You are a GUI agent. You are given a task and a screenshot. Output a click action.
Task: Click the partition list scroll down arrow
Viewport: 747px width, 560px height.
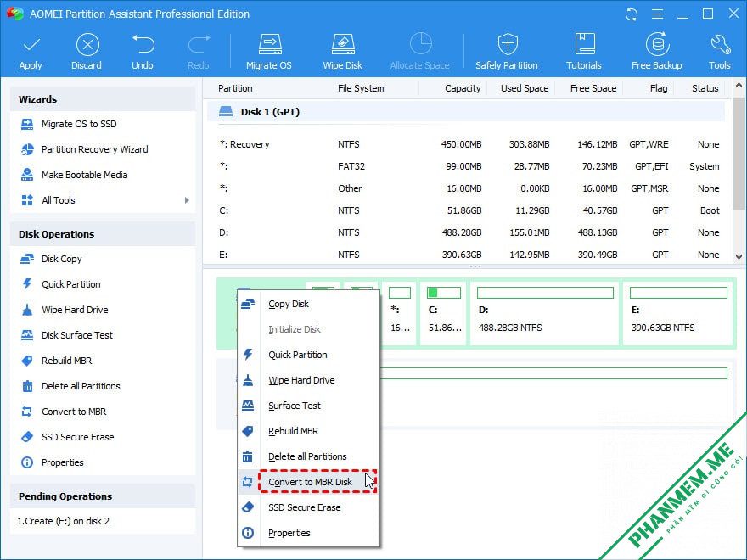click(x=739, y=257)
